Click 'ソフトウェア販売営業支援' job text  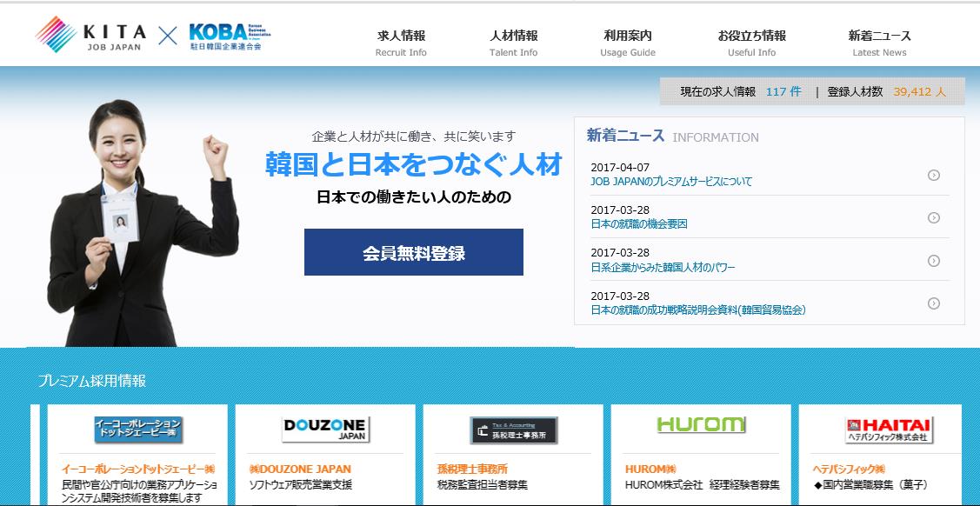point(301,484)
